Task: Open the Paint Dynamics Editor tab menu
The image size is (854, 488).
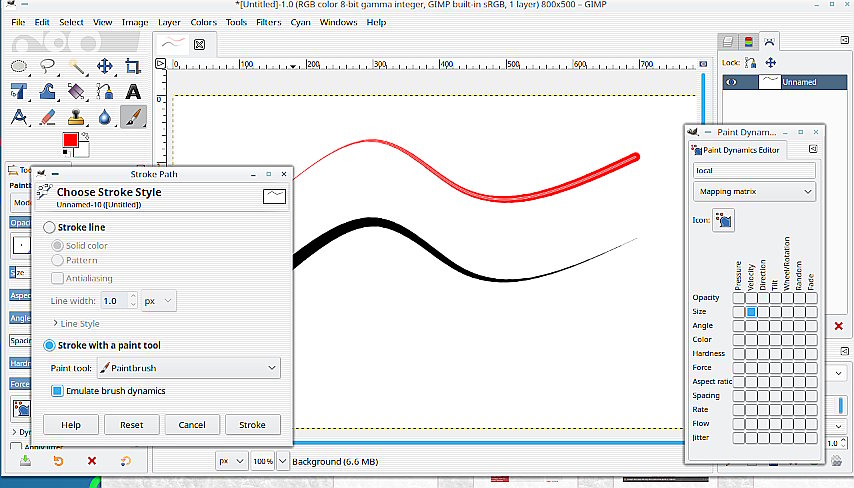Action: point(813,149)
